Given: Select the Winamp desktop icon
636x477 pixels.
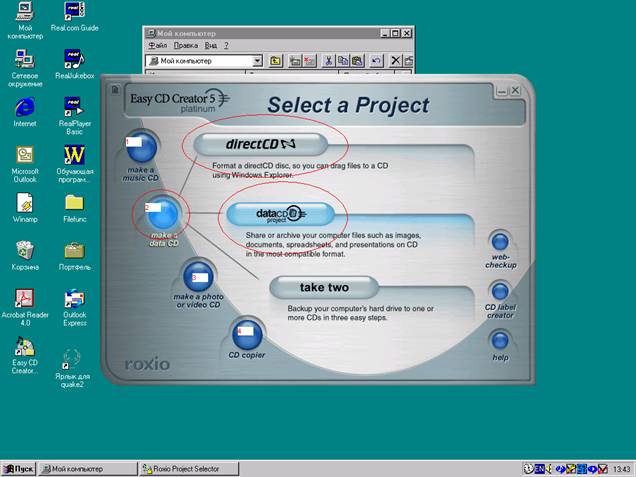Looking at the screenshot, I should coord(24,203).
